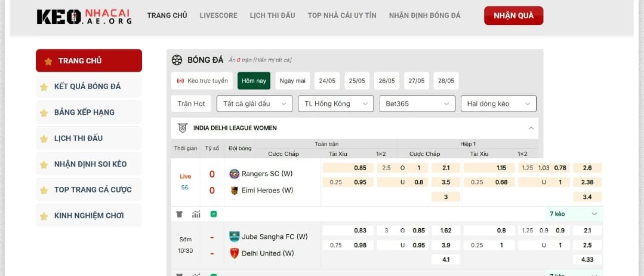
Task: Toggle the Kèo trực tuyến live filter
Action: click(x=202, y=81)
